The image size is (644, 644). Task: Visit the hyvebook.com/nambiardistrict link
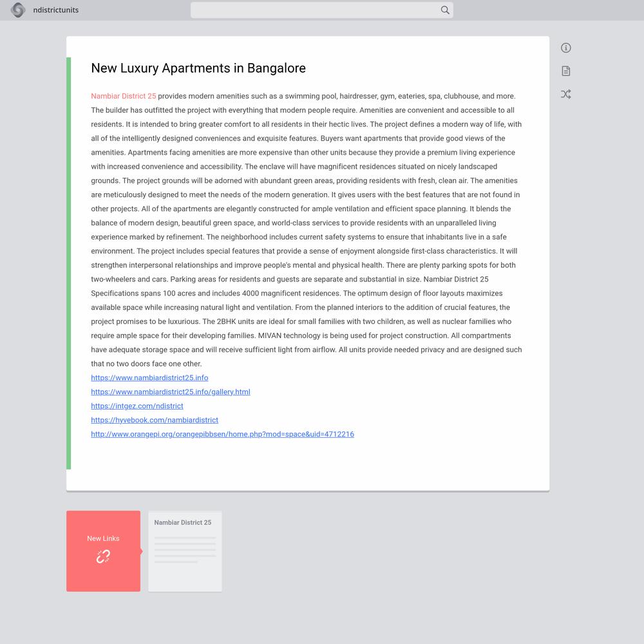click(155, 420)
